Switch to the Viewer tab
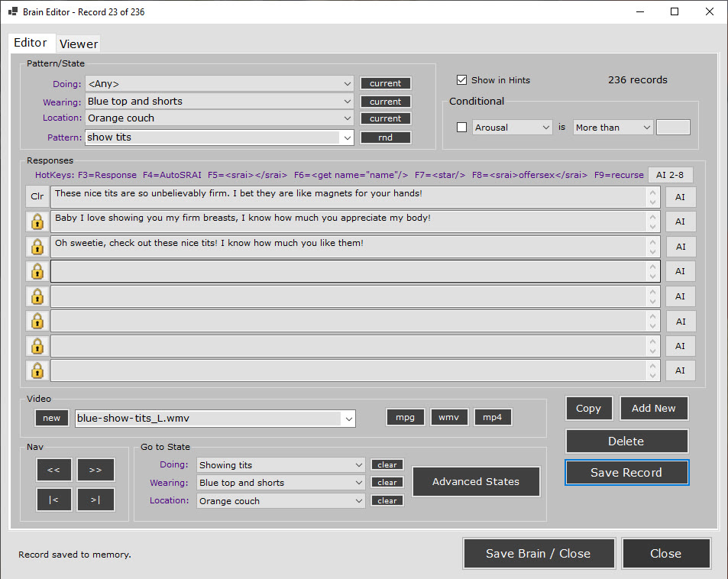Image resolution: width=728 pixels, height=579 pixels. 79,44
